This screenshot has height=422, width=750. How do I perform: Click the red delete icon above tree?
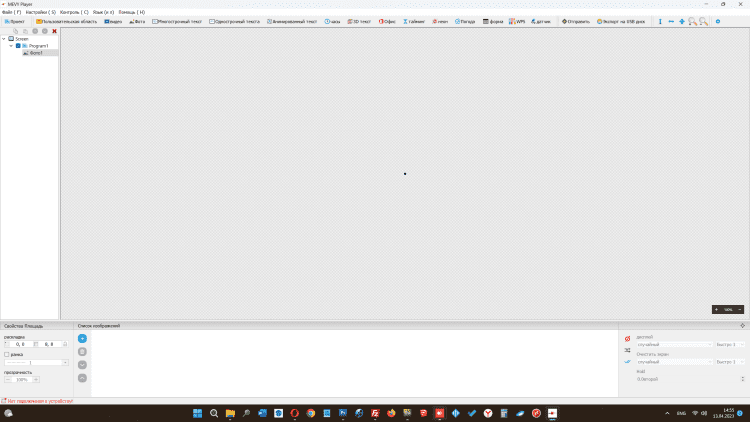[x=54, y=31]
